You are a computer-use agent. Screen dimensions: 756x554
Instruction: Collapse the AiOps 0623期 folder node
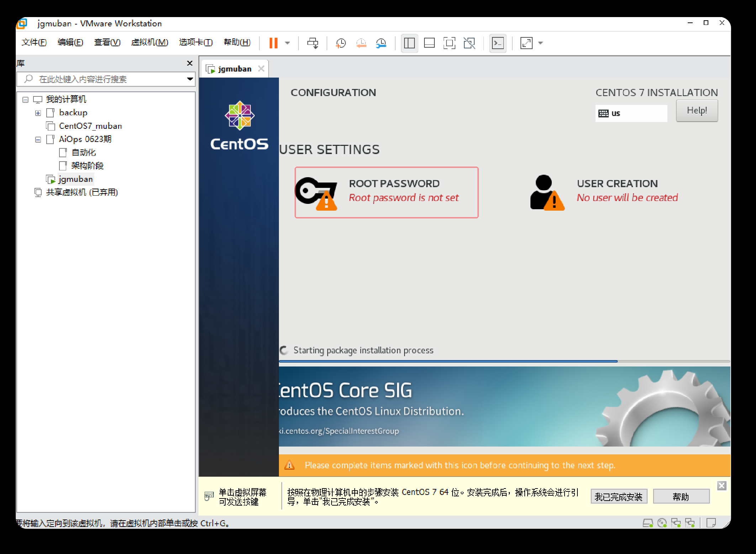tap(38, 139)
